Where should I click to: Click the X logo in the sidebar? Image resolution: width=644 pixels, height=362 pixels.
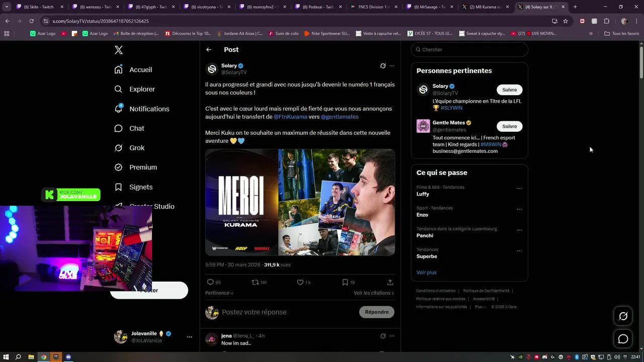click(x=119, y=50)
